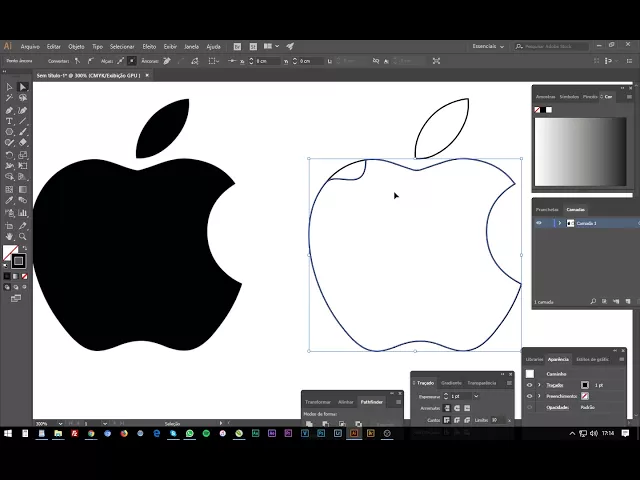Select the Selection (black arrow) tool
640x480 pixels.
click(x=9, y=87)
